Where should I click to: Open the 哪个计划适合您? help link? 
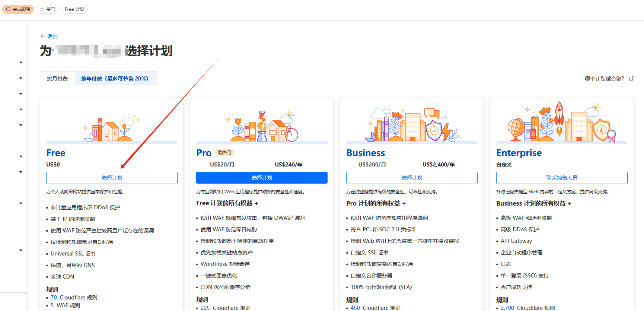tap(604, 79)
